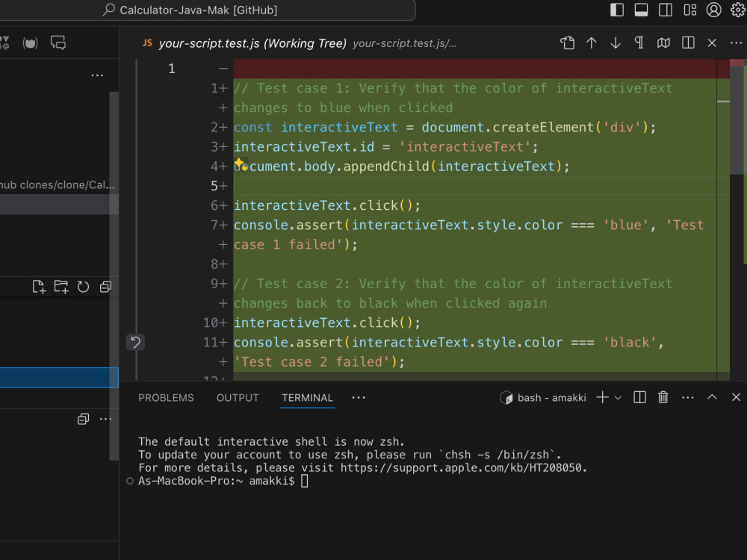This screenshot has width=747, height=560.
Task: Click the deleted line 1 red row
Action: pos(481,69)
